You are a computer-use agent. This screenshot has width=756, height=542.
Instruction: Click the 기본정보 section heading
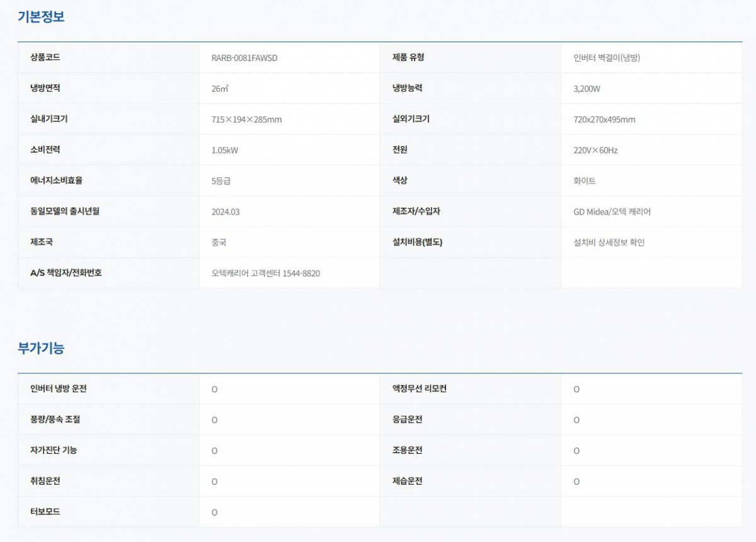(41, 17)
